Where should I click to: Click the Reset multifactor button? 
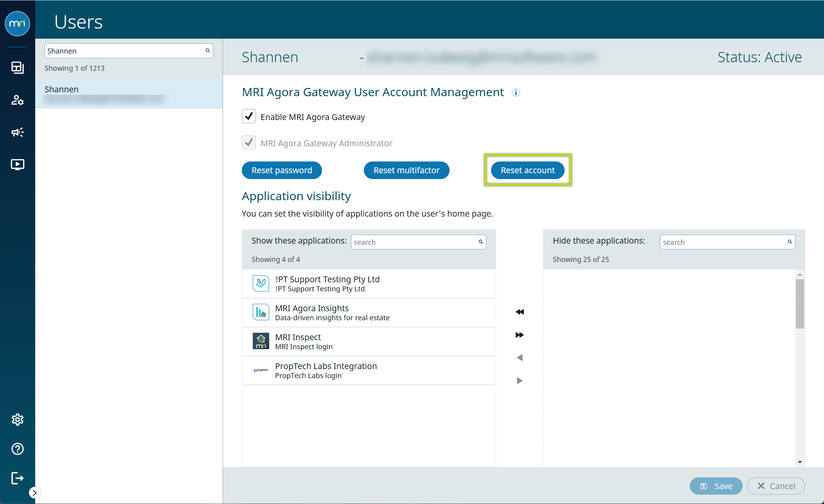406,170
